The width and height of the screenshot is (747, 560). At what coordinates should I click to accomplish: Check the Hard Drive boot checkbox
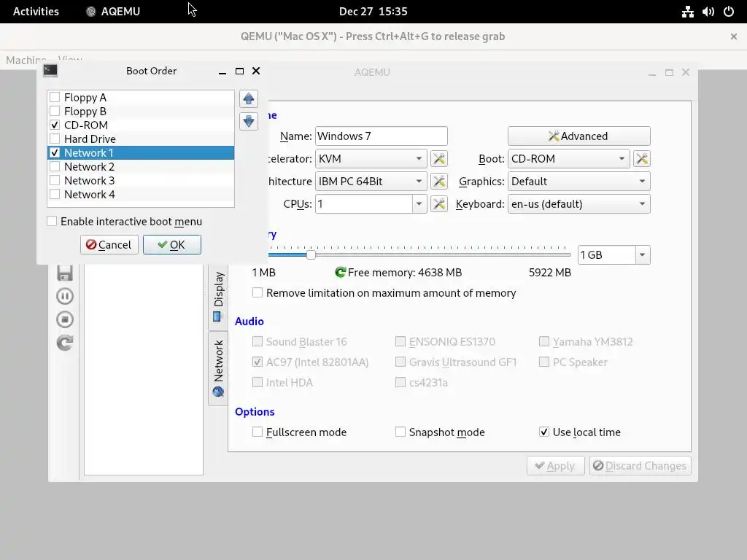coord(55,139)
